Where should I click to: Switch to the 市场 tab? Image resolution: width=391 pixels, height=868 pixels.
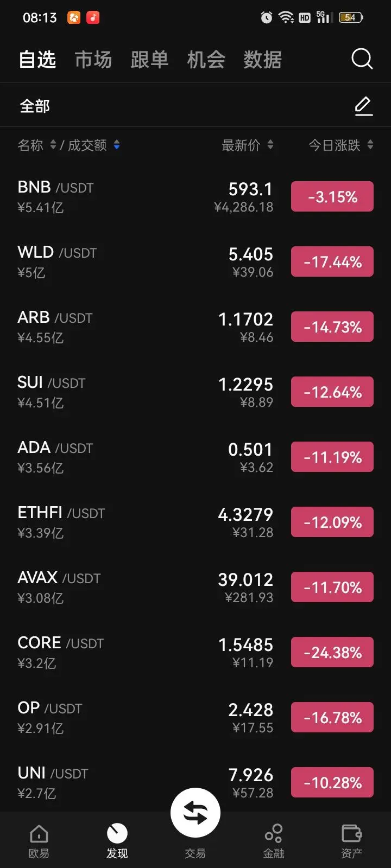pos(93,59)
